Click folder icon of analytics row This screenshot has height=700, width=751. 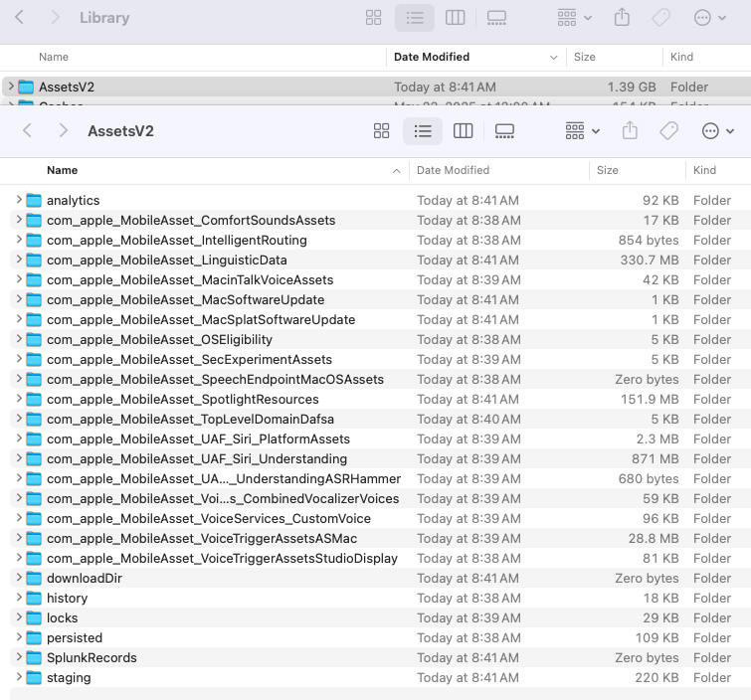click(x=34, y=200)
